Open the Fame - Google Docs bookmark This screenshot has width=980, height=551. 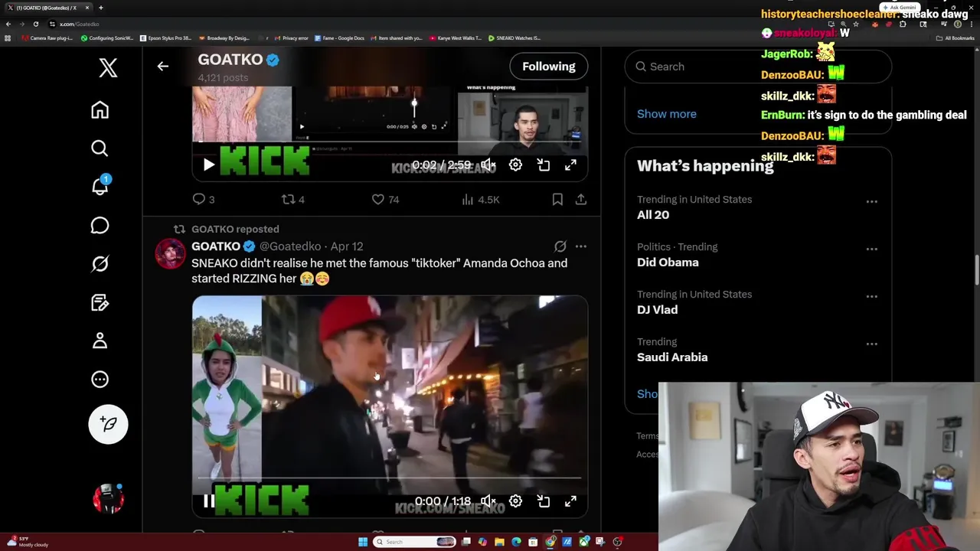(x=338, y=37)
